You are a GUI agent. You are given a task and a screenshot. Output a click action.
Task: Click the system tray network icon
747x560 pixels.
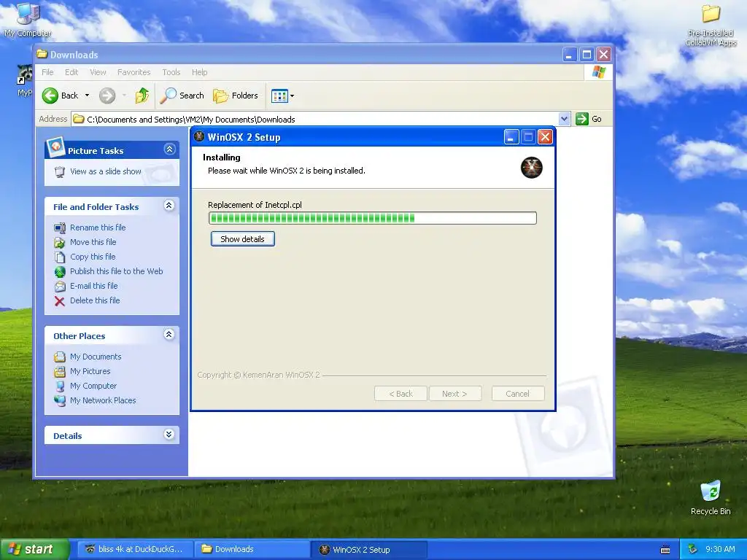coord(692,549)
